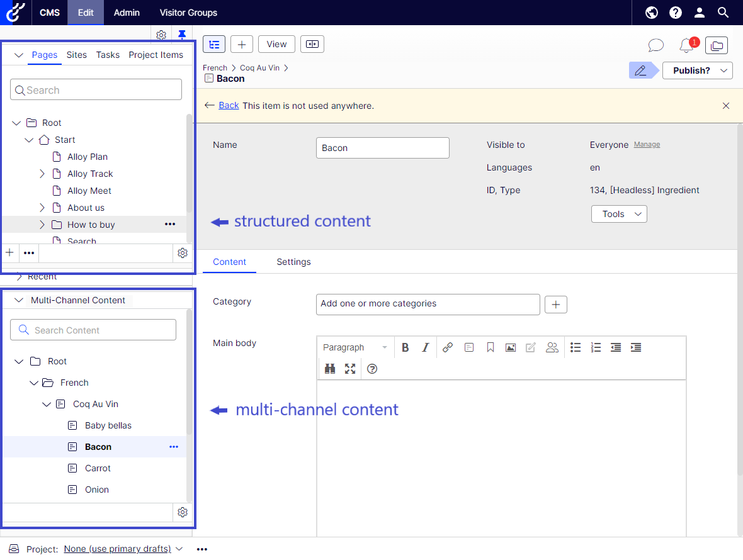Screen dimensions: 743x560
Task: Click the Italic formatting icon
Action: coord(426,347)
